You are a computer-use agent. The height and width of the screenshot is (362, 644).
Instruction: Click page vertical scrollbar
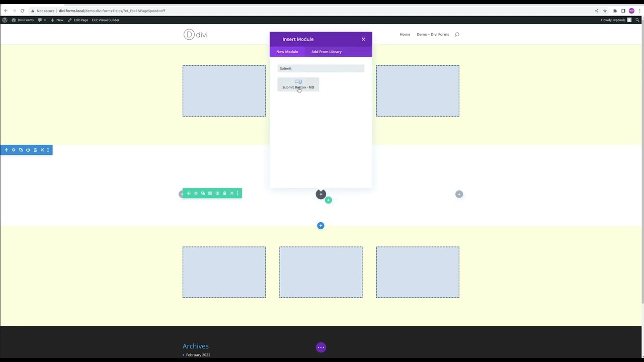tap(642, 163)
